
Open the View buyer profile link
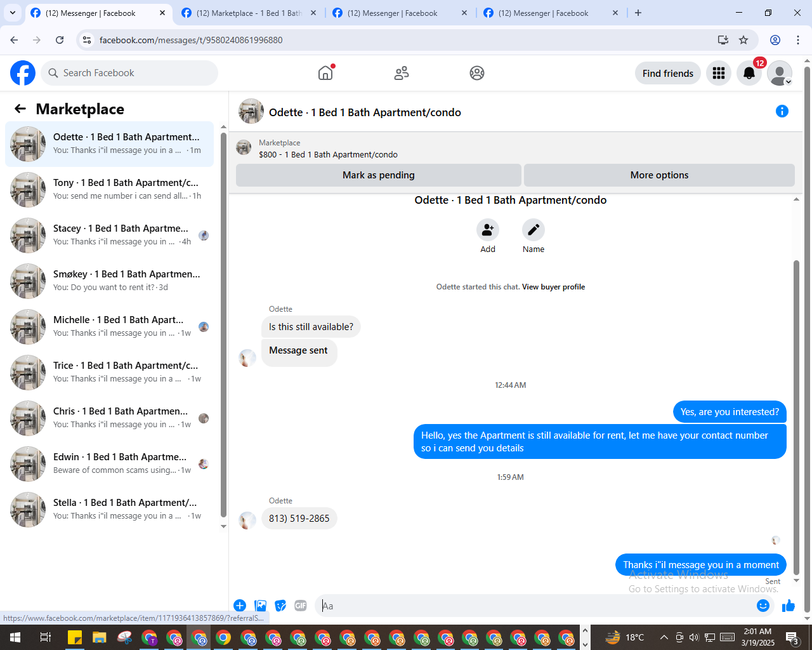pos(553,287)
